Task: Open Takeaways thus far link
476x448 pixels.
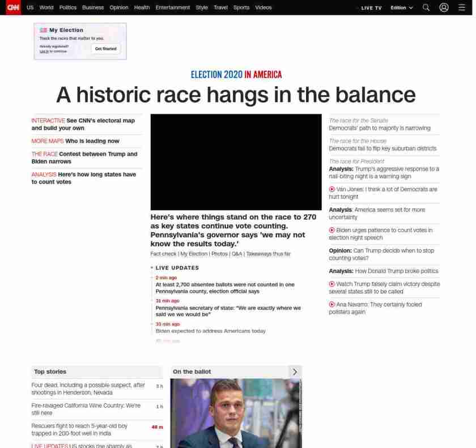Action: [x=269, y=254]
